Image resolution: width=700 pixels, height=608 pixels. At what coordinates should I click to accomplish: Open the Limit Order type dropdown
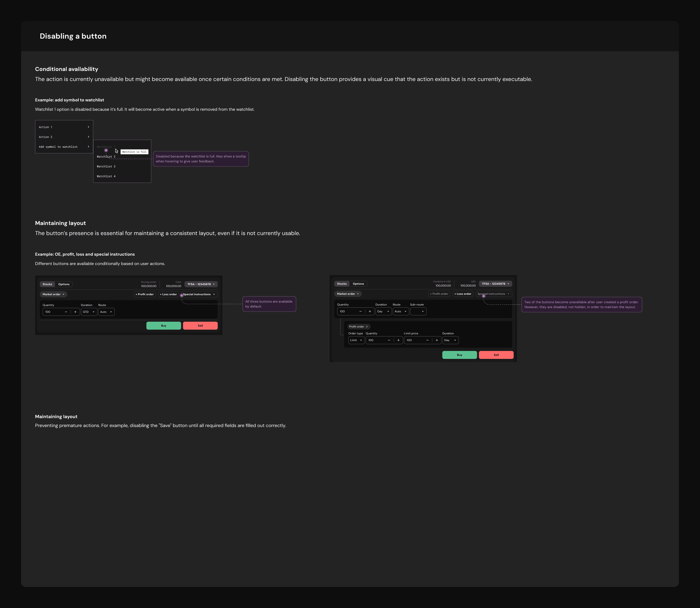tap(356, 340)
